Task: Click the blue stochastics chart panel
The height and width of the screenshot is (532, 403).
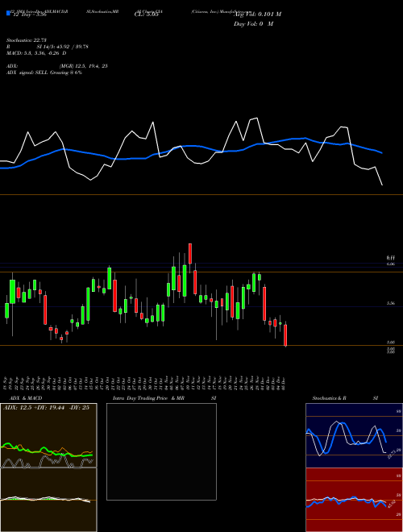Action: (354, 435)
